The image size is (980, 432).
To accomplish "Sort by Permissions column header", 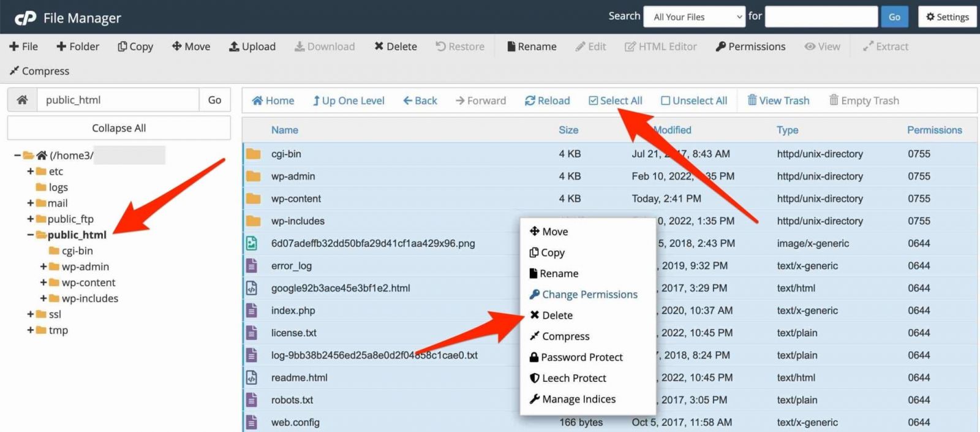I will point(935,131).
